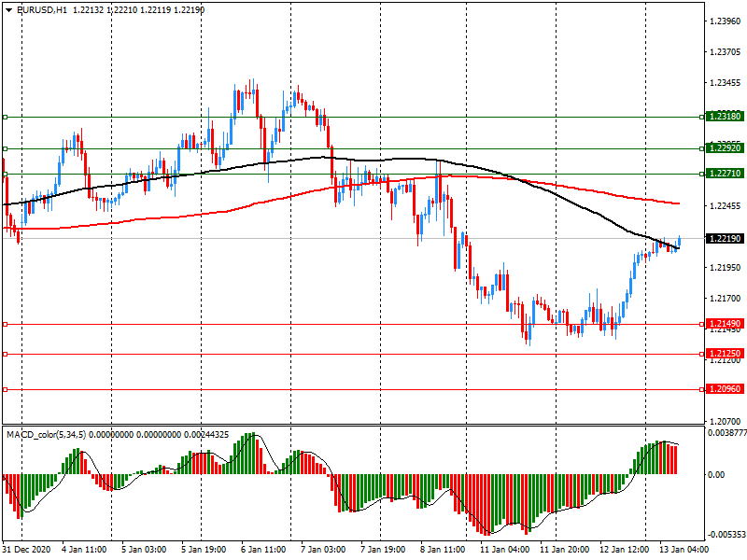Click the 31 Dec 2020 time axis label

pyautogui.click(x=28, y=550)
